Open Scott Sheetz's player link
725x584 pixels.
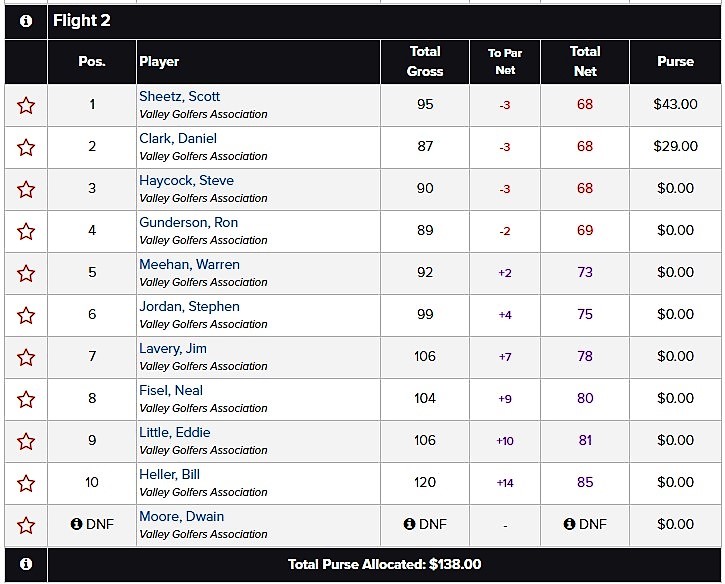[179, 97]
